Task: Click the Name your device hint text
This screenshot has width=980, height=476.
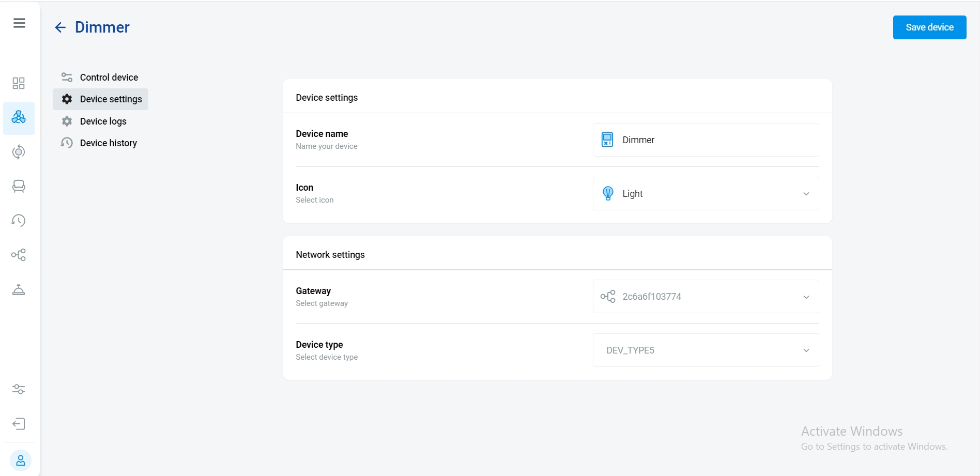Action: click(x=327, y=146)
